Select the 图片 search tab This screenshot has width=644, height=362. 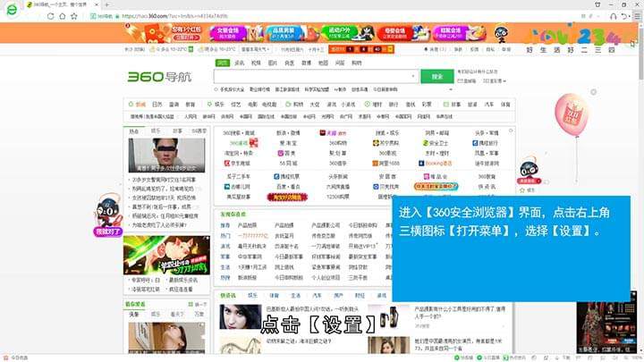click(273, 63)
